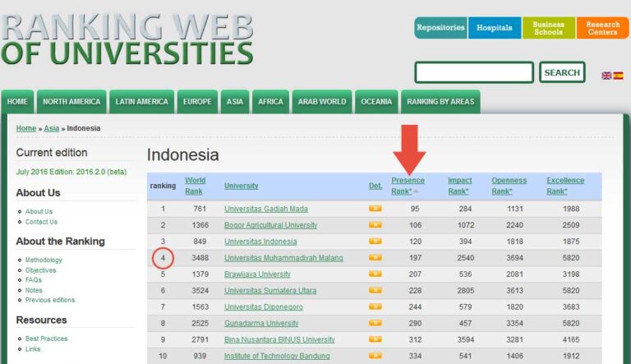Open the About Us sidebar link
Screen dimensions: 631x364
pyautogui.click(x=39, y=211)
